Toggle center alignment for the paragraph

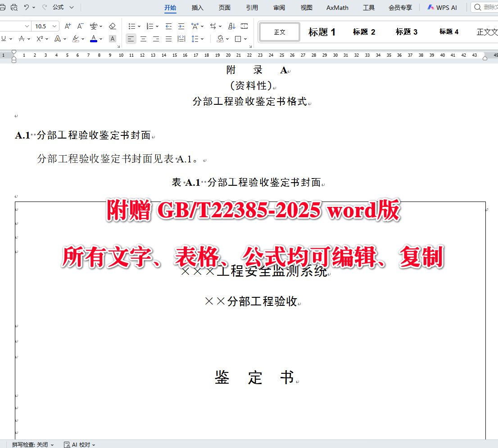(143, 39)
